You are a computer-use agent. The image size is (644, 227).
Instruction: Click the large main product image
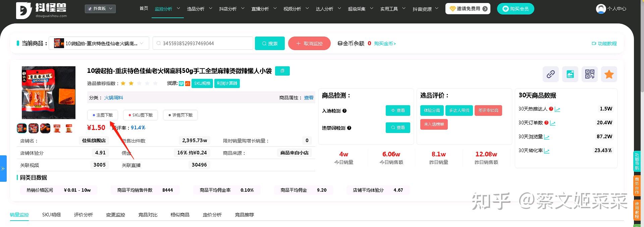point(49,93)
